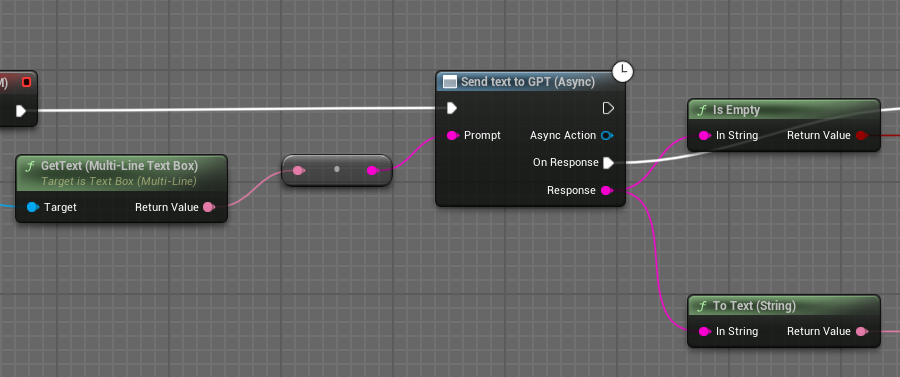Click the Return Value label on the GetText node
The height and width of the screenshot is (377, 900).
click(x=166, y=207)
